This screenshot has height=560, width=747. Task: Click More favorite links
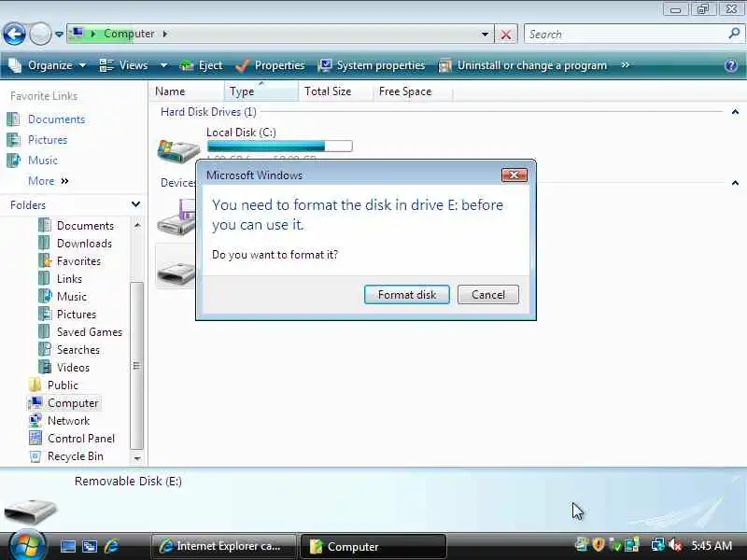[x=49, y=181]
